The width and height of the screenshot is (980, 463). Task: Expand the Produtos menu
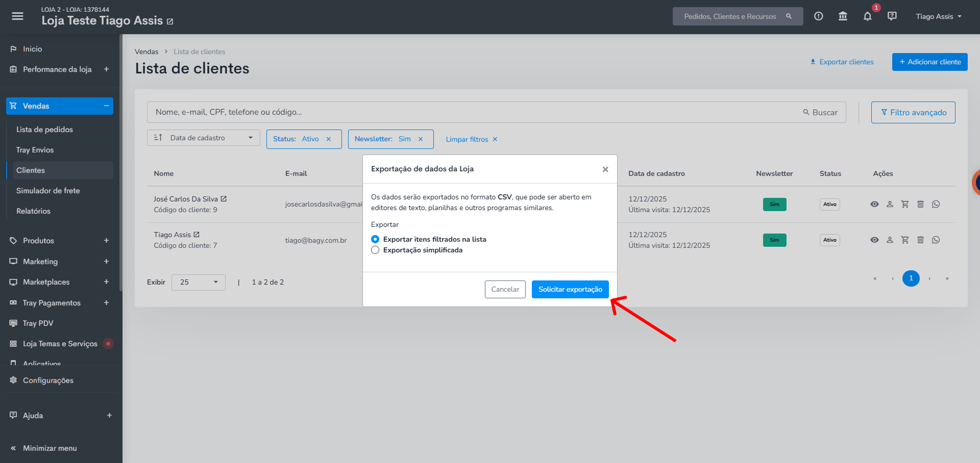click(106, 241)
